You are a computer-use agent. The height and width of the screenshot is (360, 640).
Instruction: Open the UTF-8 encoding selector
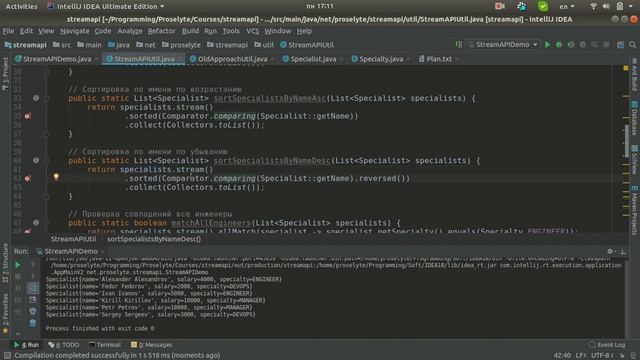click(602, 356)
